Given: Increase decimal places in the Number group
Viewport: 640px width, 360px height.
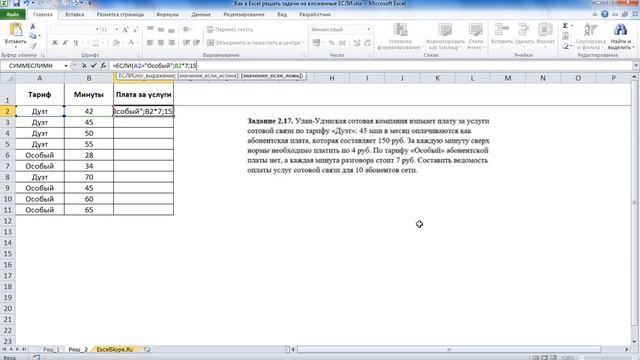Looking at the screenshot, I should pos(357,42).
